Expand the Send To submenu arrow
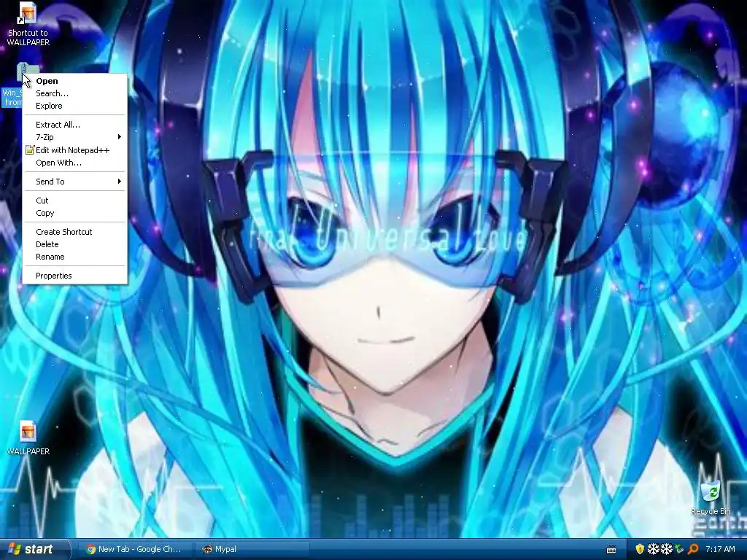The width and height of the screenshot is (747, 560). [x=119, y=182]
